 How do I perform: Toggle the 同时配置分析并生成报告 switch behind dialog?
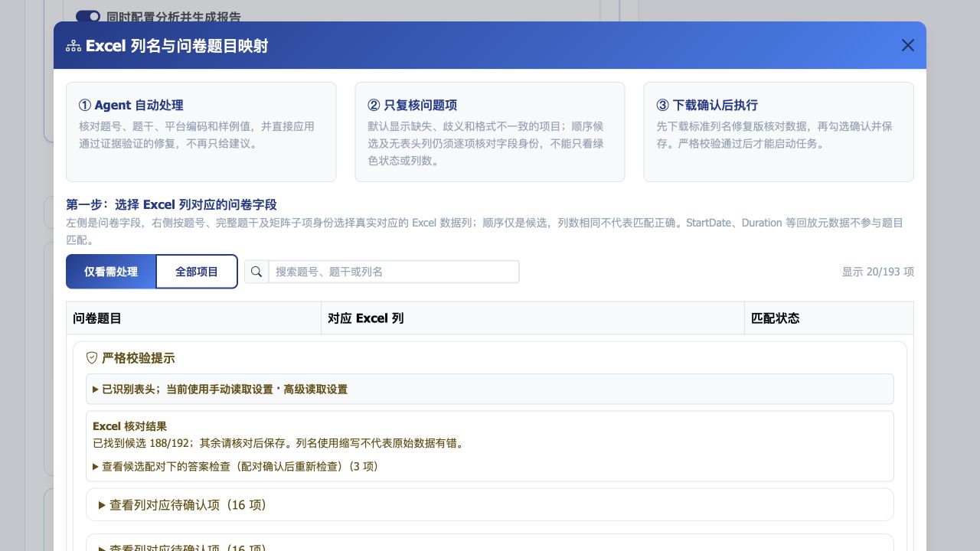click(x=88, y=16)
